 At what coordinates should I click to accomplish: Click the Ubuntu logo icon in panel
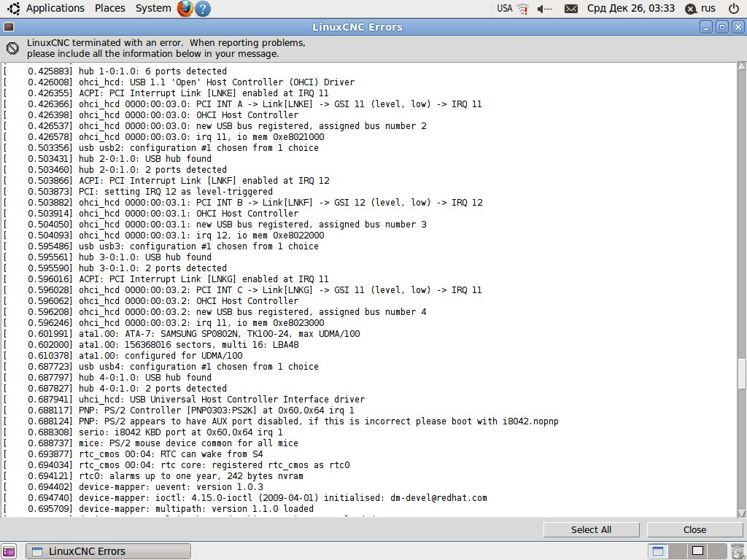pyautogui.click(x=13, y=8)
